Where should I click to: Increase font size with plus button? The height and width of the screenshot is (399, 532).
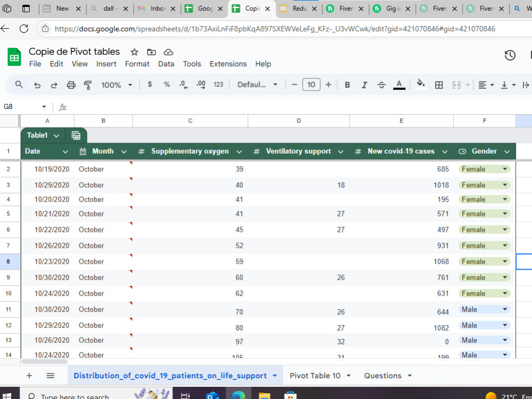click(328, 85)
